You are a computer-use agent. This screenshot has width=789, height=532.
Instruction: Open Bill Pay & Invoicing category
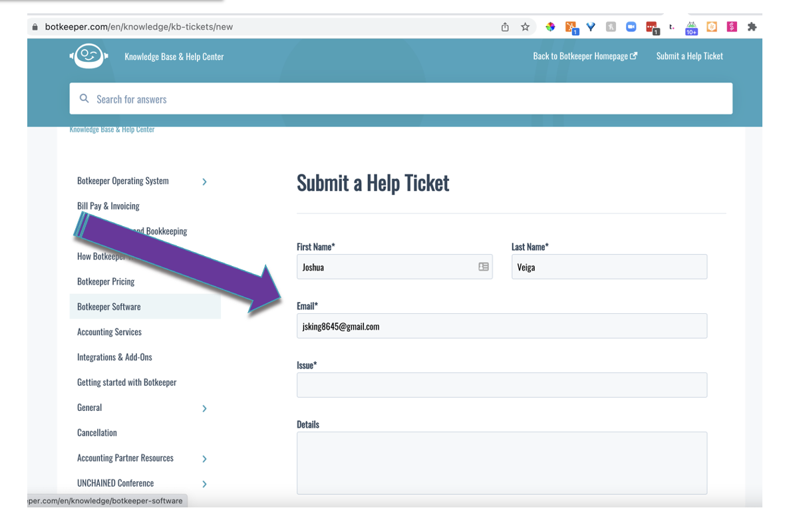pyautogui.click(x=108, y=206)
